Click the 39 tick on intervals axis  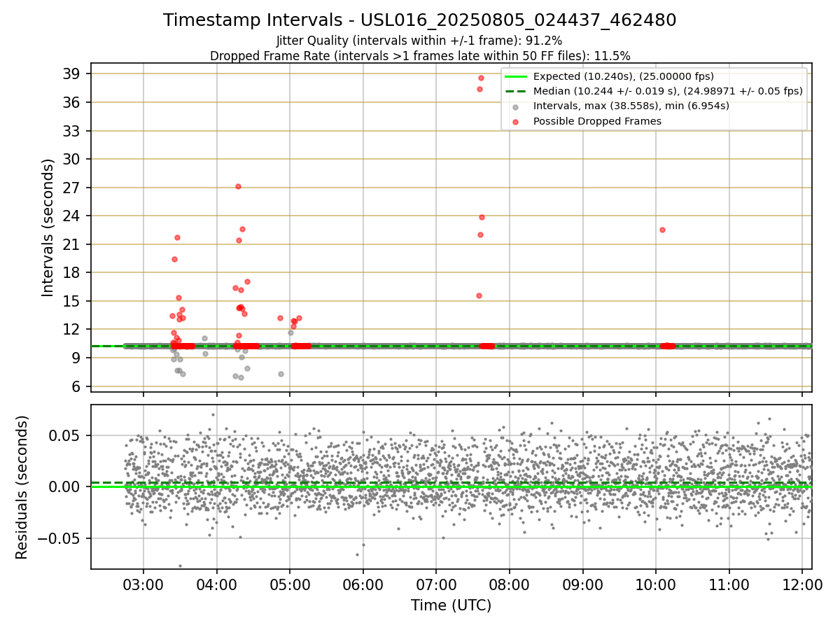click(73, 74)
